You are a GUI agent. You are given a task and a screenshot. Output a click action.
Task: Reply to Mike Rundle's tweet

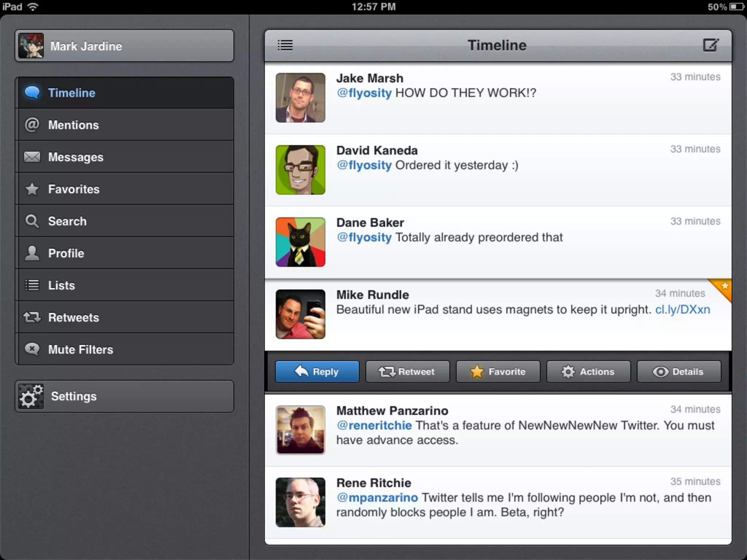[x=317, y=372]
